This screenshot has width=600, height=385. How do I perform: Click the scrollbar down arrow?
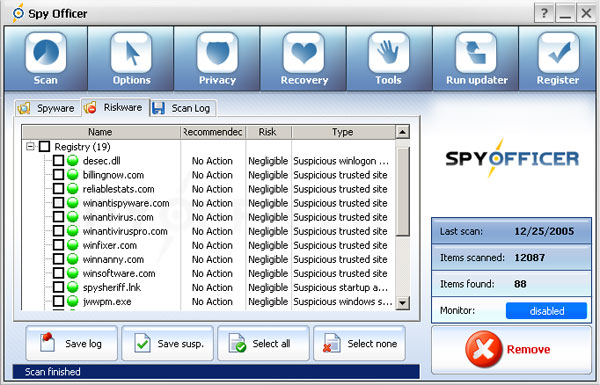(402, 303)
